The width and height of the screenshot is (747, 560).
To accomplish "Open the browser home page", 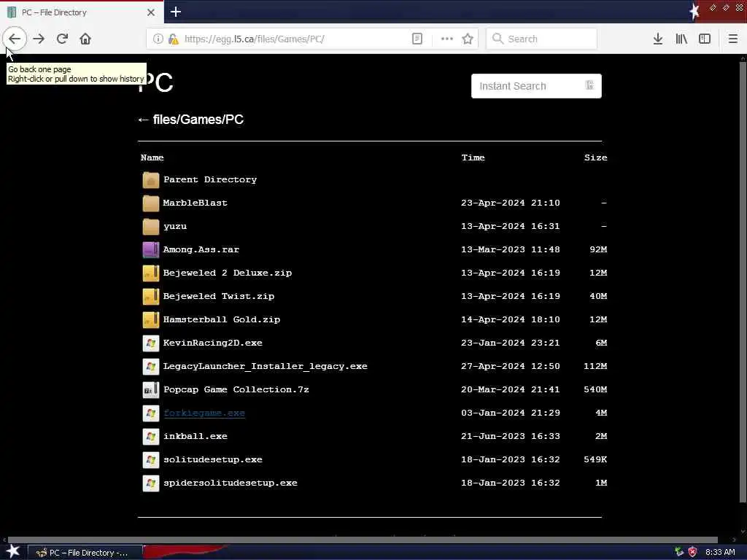I will (x=85, y=39).
